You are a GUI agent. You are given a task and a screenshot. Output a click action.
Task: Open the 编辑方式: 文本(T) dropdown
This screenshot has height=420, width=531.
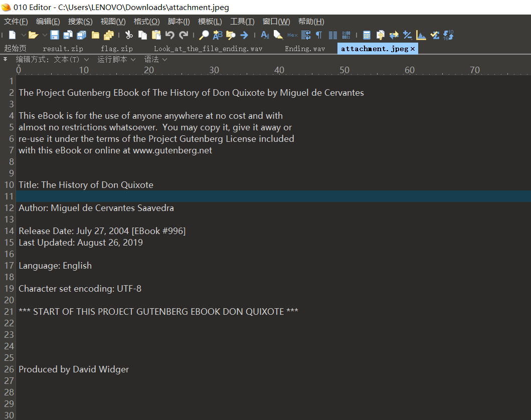(x=52, y=60)
